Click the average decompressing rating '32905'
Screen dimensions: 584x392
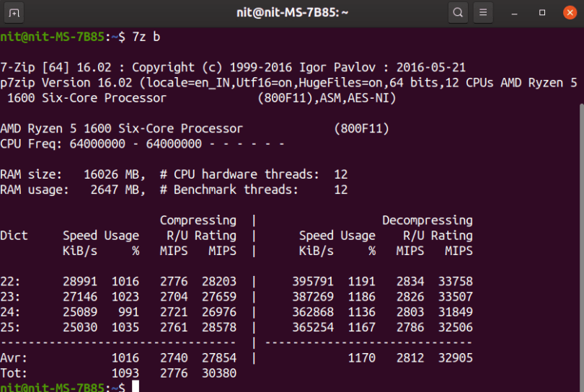pos(455,357)
